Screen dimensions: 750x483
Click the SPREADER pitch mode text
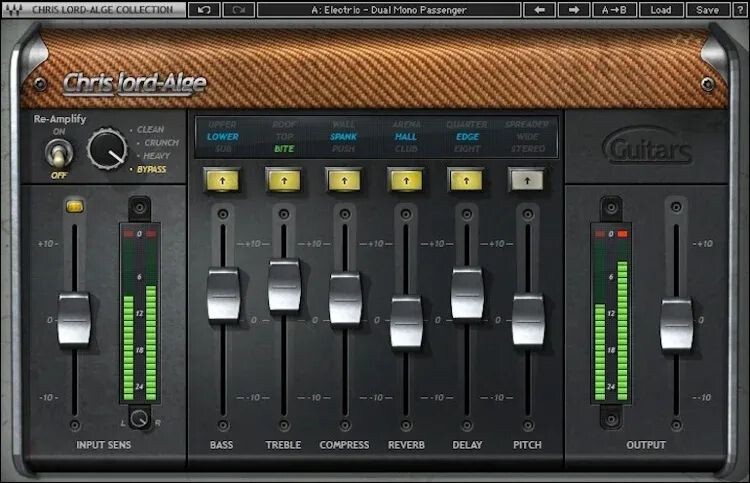pyautogui.click(x=527, y=125)
